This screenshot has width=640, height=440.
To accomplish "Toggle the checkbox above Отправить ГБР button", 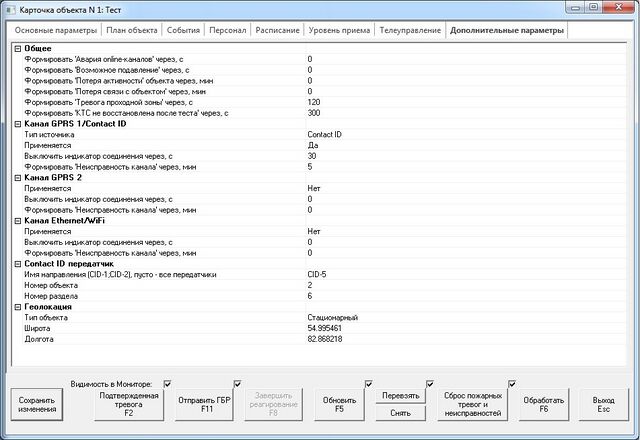I will (x=238, y=383).
